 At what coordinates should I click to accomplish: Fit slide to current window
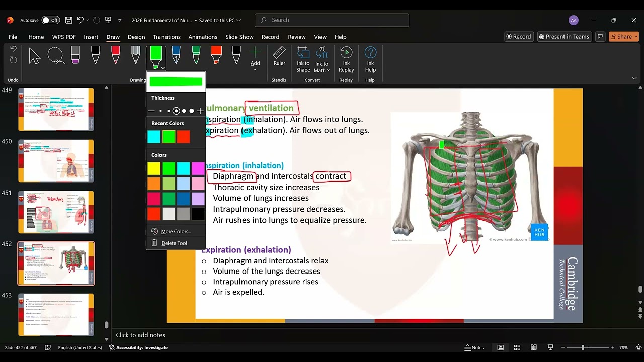[x=638, y=347]
